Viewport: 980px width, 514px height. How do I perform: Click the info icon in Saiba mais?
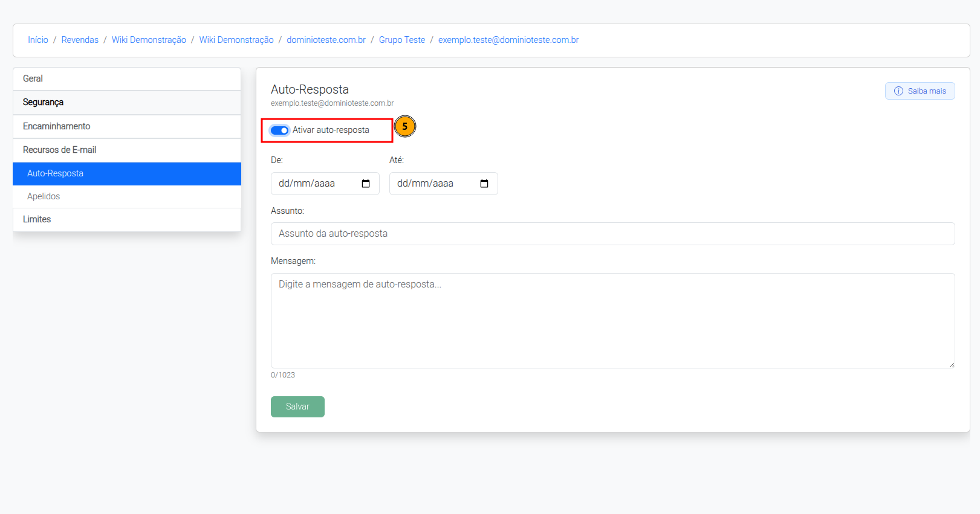898,91
